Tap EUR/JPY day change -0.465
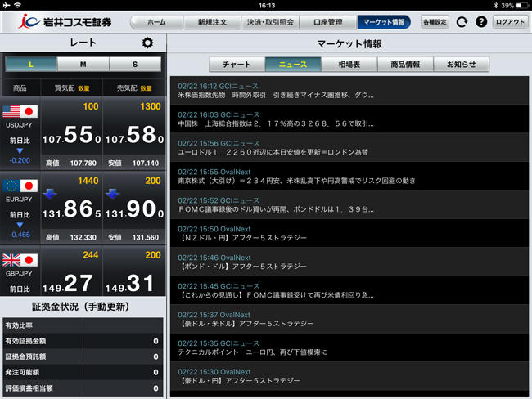 tap(20, 235)
